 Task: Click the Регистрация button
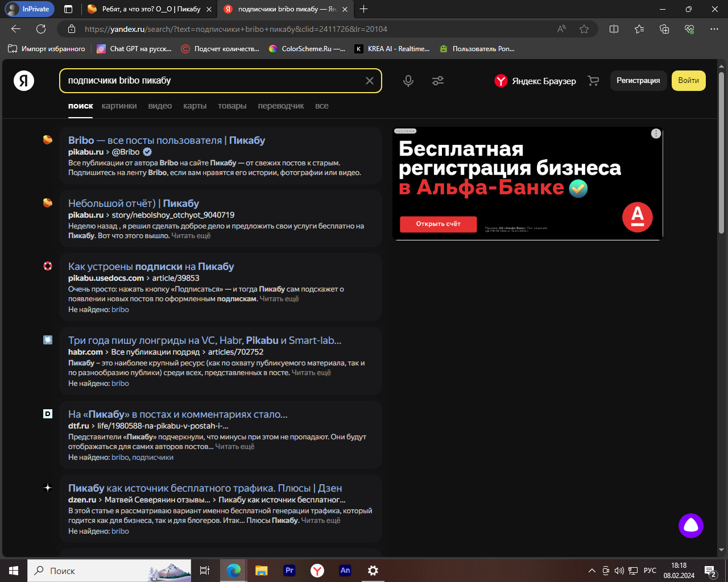[638, 81]
